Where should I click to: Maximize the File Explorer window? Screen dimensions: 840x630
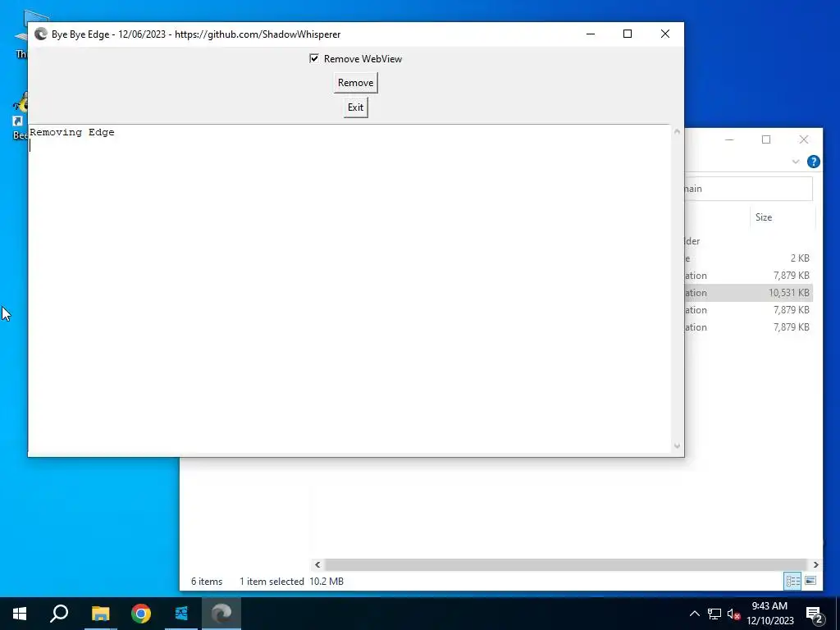pyautogui.click(x=766, y=139)
